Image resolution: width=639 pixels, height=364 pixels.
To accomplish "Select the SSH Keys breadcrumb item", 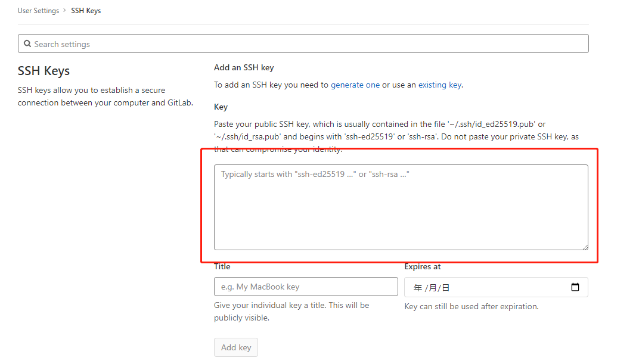I will [x=86, y=10].
